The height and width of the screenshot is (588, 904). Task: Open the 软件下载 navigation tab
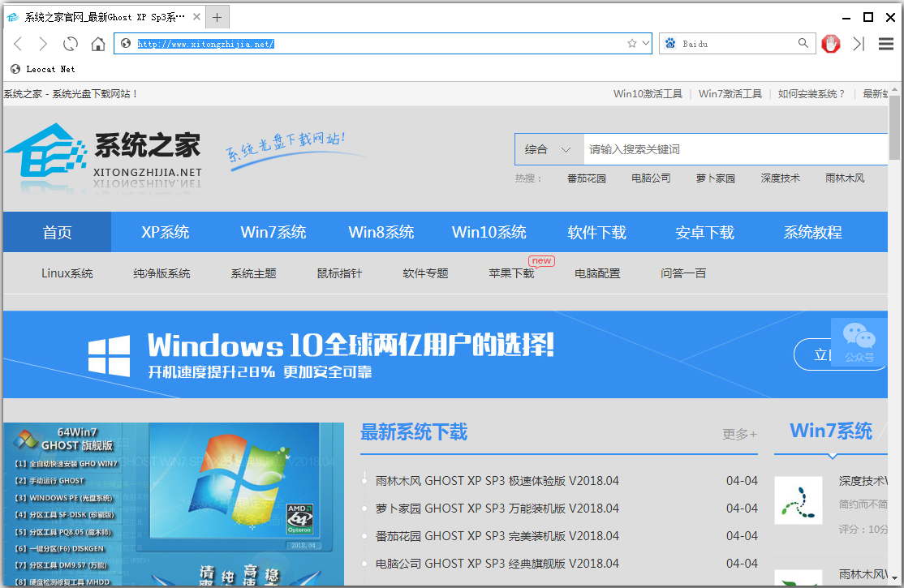click(x=596, y=232)
